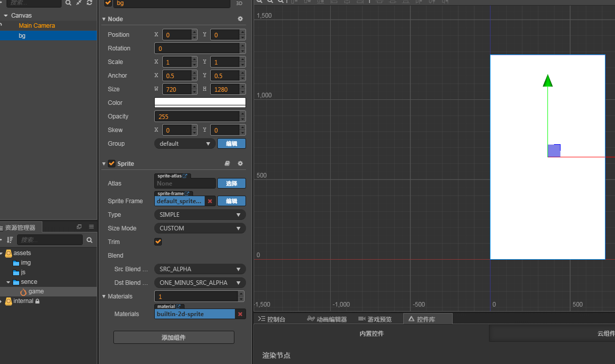Open the asset manager panel menu icon
The image size is (615, 364).
click(x=91, y=227)
